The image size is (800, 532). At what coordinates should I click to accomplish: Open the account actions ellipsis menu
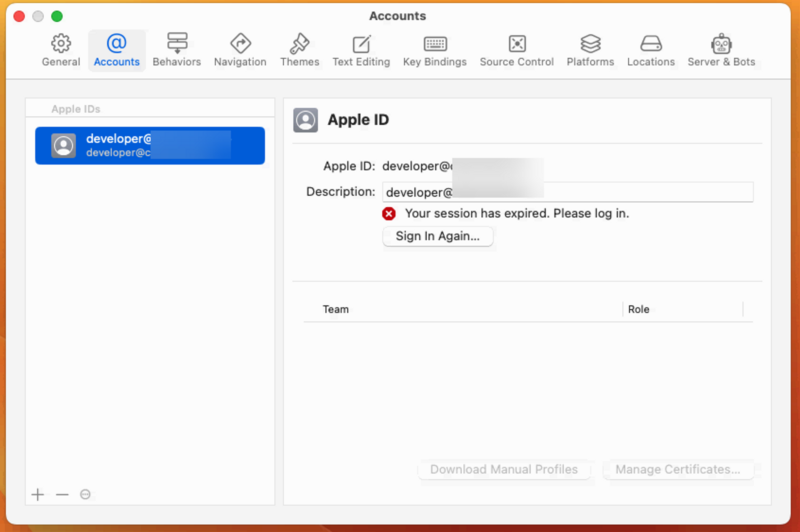tap(85, 495)
